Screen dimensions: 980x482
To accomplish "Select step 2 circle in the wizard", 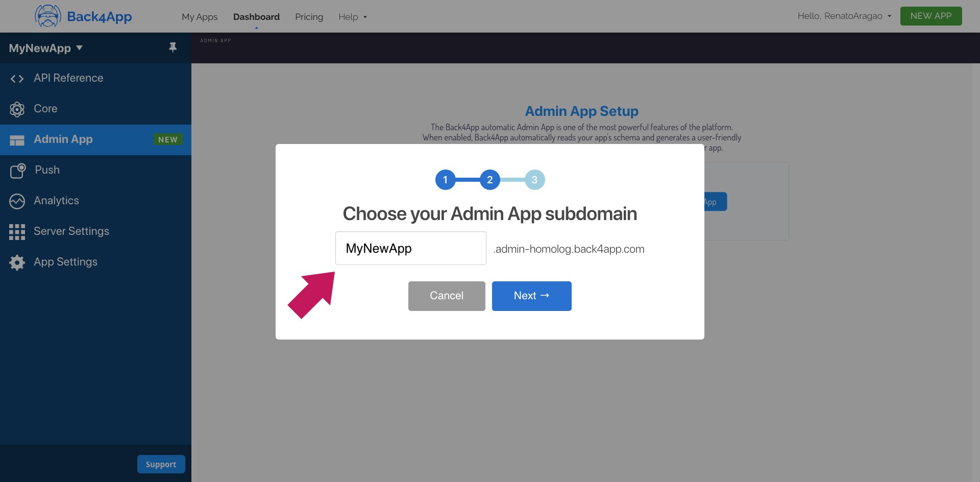I will pyautogui.click(x=490, y=180).
